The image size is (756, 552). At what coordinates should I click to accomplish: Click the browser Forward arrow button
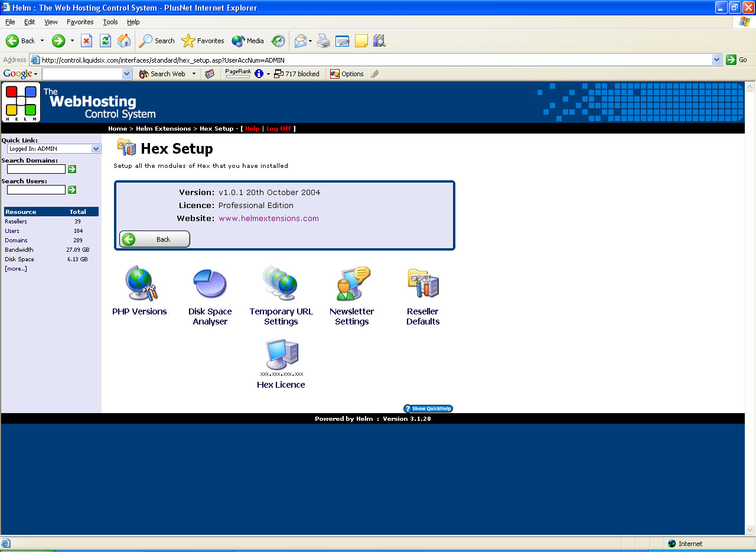[x=58, y=41]
